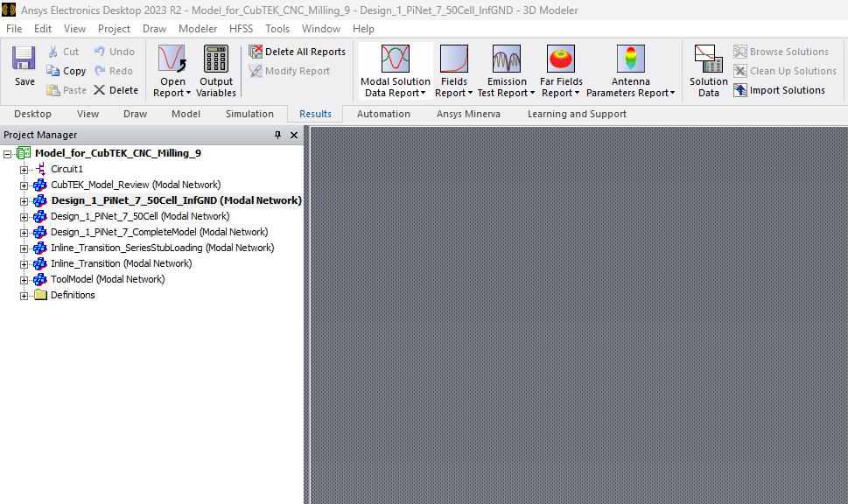Pin the Project Manager panel
Image resolution: width=848 pixels, height=504 pixels.
[x=278, y=136]
